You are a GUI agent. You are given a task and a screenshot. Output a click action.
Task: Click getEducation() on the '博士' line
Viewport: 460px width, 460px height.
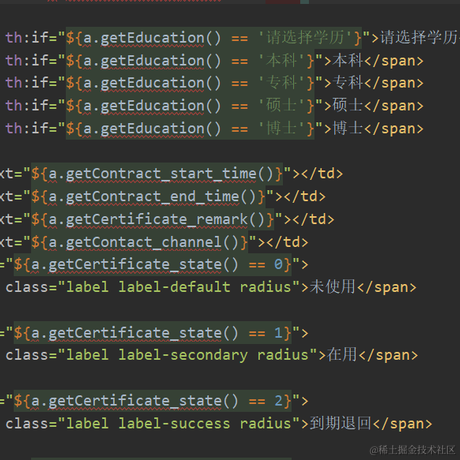tap(160, 129)
